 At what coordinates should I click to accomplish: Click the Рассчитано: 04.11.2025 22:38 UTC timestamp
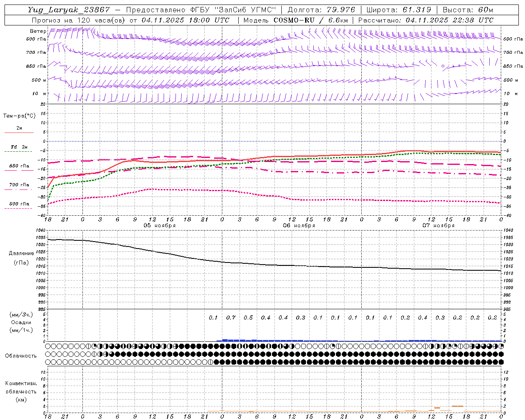point(426,20)
